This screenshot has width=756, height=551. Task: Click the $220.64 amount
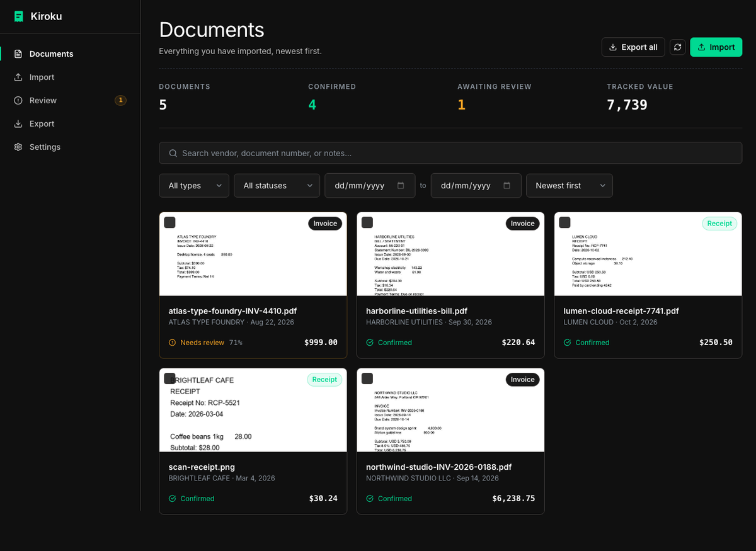(518, 343)
